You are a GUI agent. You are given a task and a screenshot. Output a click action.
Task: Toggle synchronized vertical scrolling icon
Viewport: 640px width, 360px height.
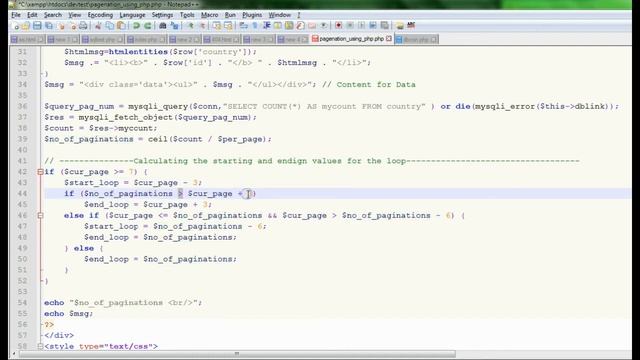click(x=217, y=26)
